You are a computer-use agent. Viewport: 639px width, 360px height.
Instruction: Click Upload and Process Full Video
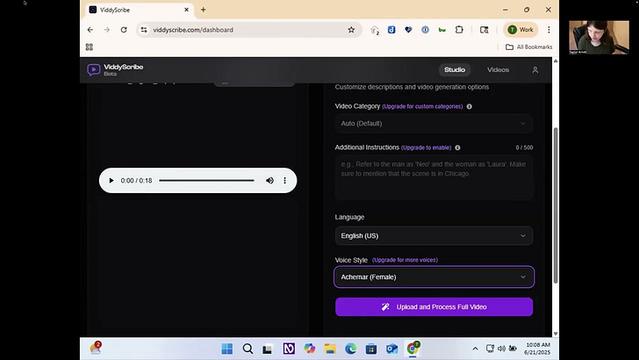click(434, 307)
